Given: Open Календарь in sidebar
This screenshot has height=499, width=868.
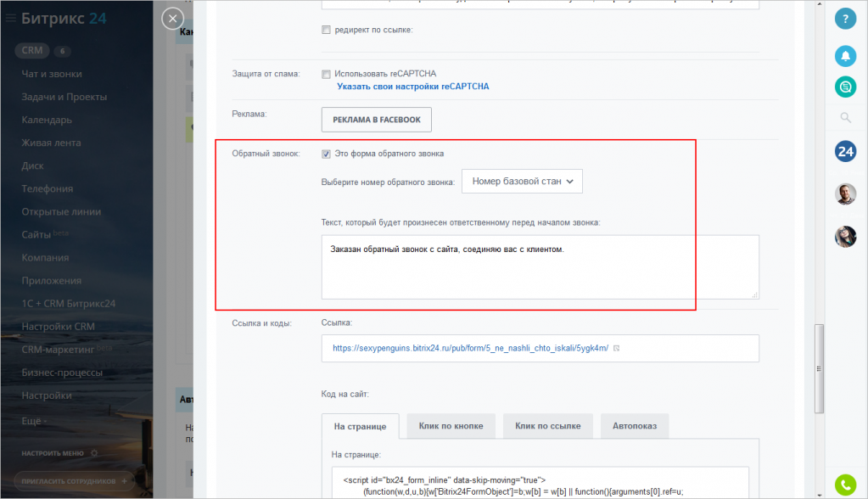Looking at the screenshot, I should click(47, 120).
